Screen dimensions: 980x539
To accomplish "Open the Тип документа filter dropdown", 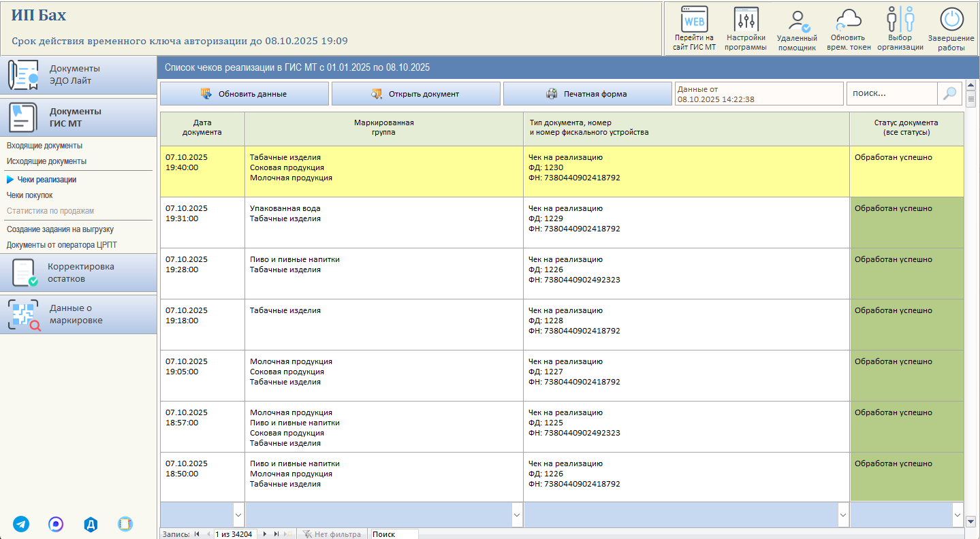I will pos(843,515).
